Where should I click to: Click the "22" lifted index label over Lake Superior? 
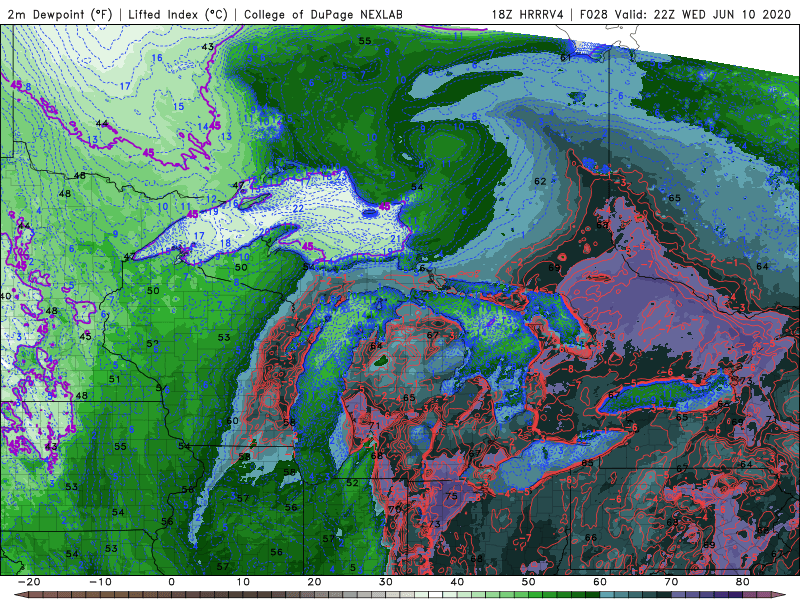pos(298,209)
